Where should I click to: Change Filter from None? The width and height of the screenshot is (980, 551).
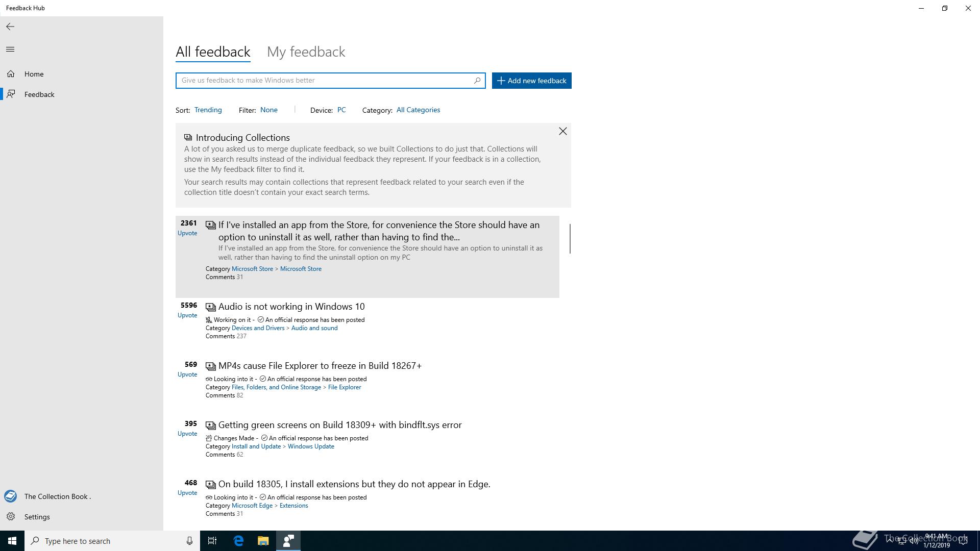pos(269,110)
